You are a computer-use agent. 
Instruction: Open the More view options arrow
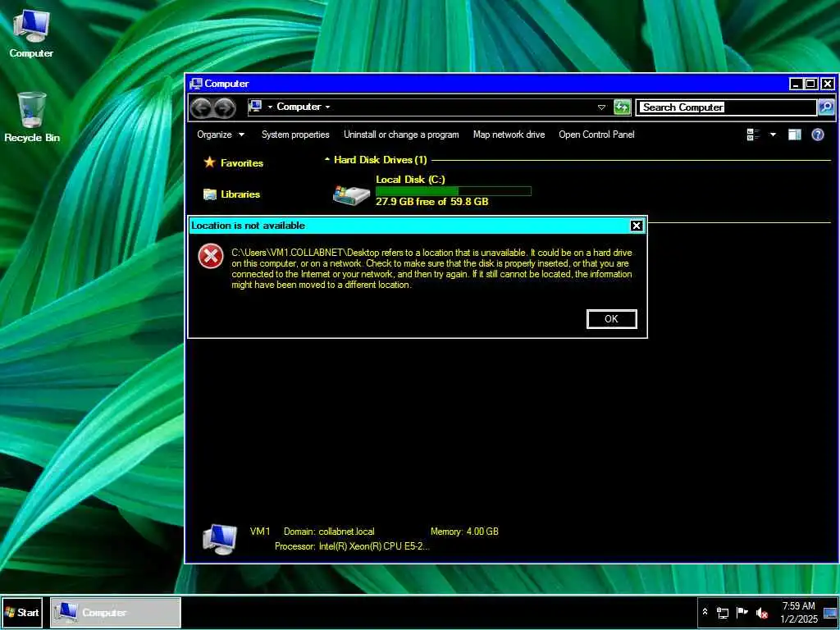click(x=773, y=135)
